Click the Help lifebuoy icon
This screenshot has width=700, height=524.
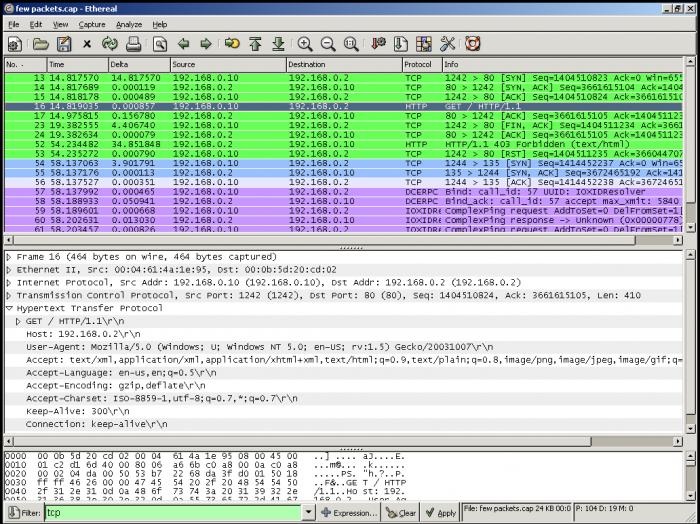pos(472,44)
